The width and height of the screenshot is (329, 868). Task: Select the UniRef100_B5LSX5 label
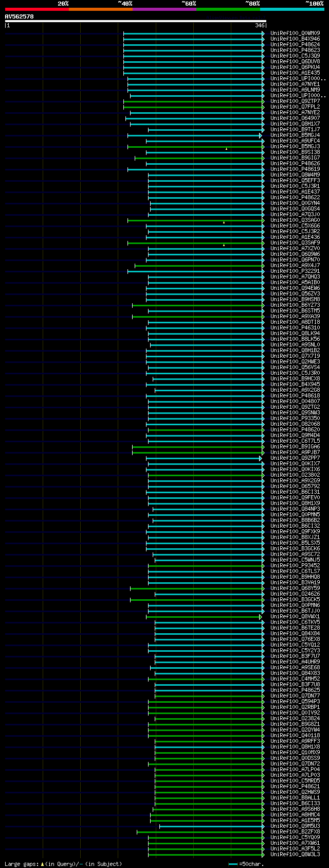pyautogui.click(x=295, y=543)
